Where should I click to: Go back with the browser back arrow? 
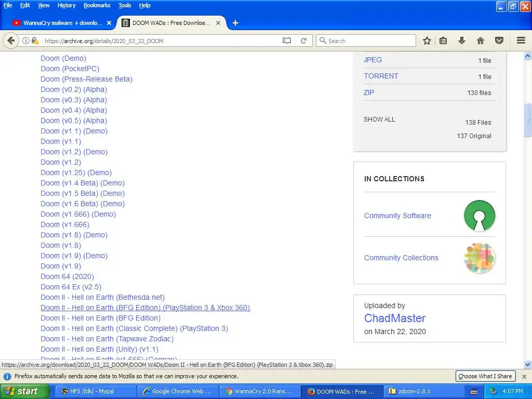tap(11, 41)
